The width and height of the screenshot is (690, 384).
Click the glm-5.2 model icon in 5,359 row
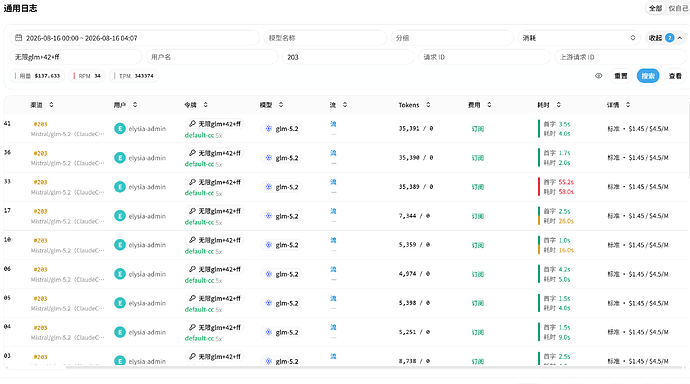(x=268, y=245)
